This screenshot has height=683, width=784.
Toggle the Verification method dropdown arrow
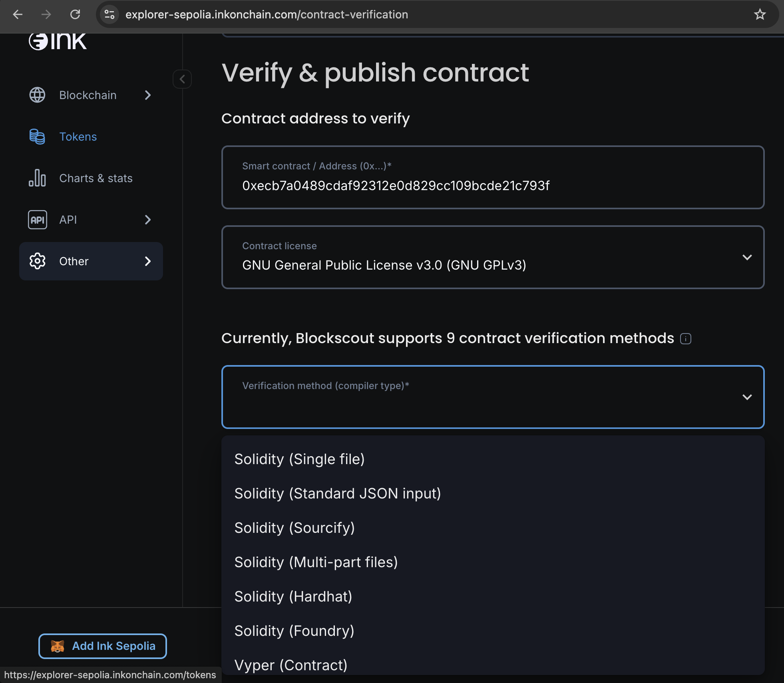click(x=747, y=397)
